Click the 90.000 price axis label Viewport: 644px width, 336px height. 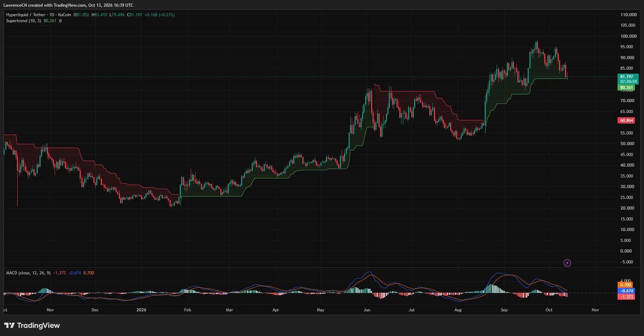pos(627,58)
